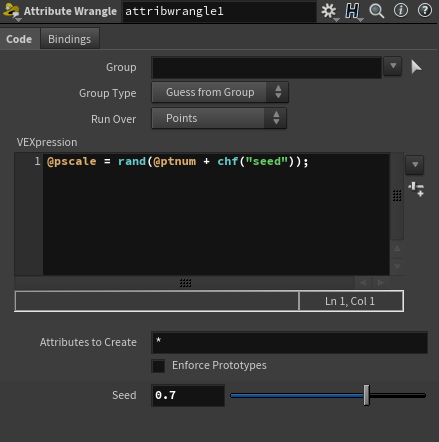Click the Group parameter label
439x442 pixels.
tap(121, 67)
